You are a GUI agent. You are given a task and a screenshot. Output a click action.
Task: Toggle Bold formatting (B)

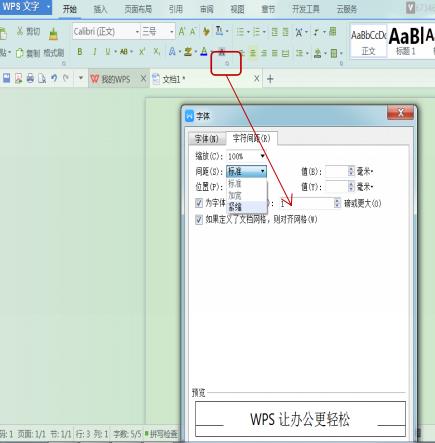click(80, 52)
